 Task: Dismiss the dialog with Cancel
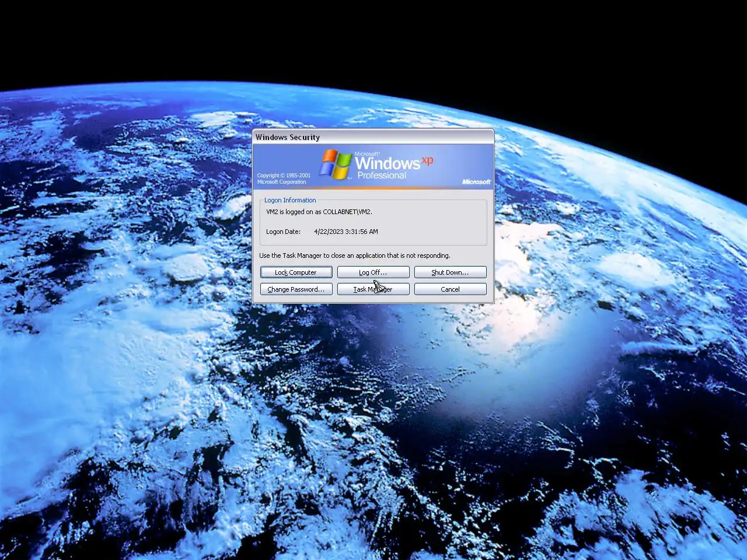coord(450,289)
